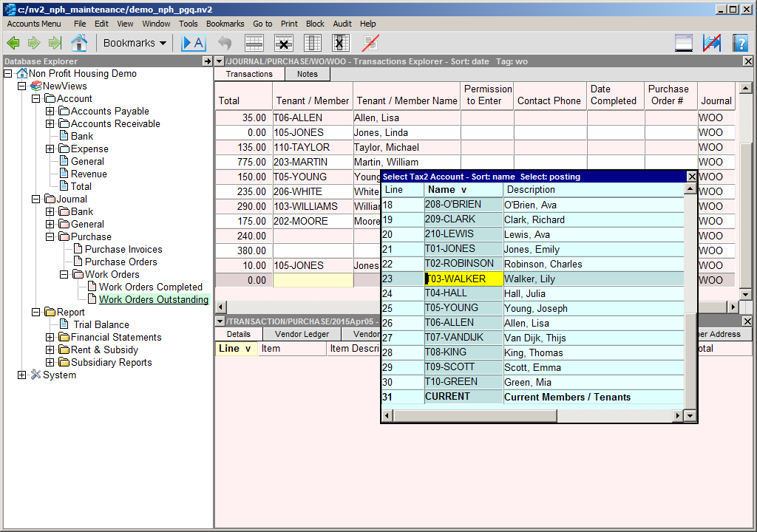Open the Tools menu
Viewport: 757px width, 532px height.
pos(189,24)
